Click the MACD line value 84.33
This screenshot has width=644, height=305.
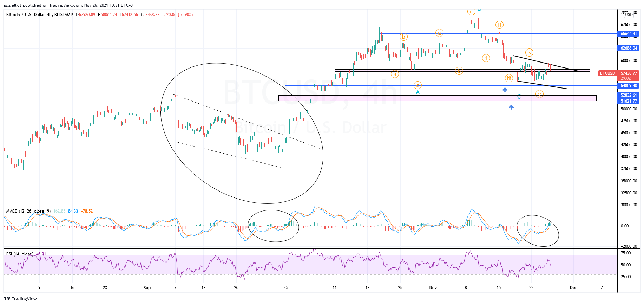(73, 211)
